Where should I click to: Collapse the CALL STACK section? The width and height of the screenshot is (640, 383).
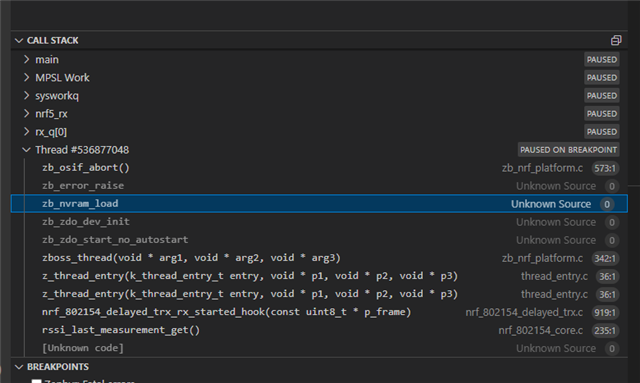[19, 40]
